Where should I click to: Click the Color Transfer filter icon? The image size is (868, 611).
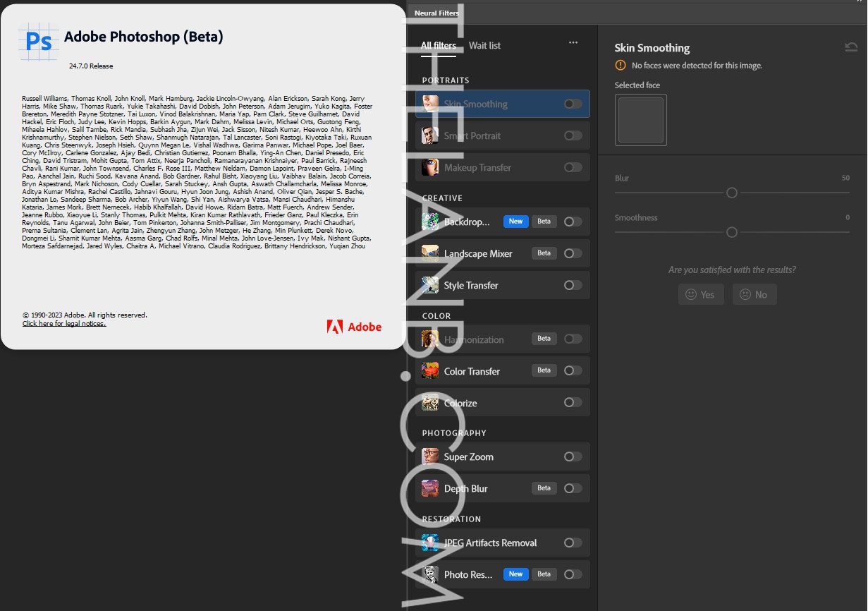click(x=430, y=371)
